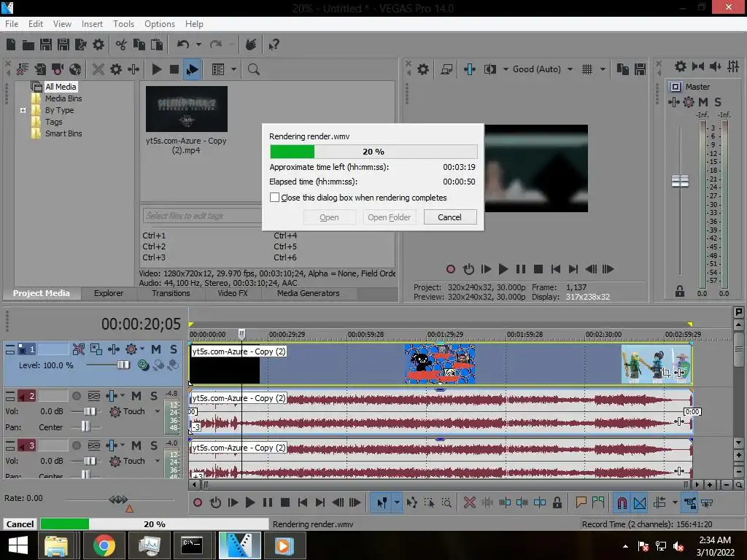This screenshot has height=560, width=747.
Task: Click Pause in timeline transport bar
Action: point(267,502)
